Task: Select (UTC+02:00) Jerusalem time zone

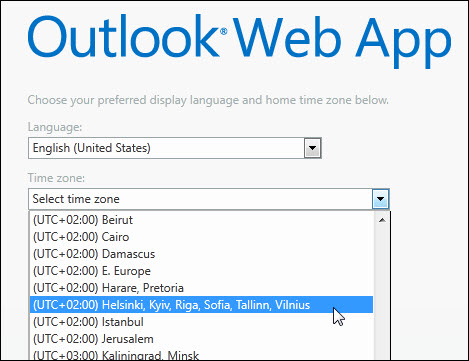Action: 201,339
